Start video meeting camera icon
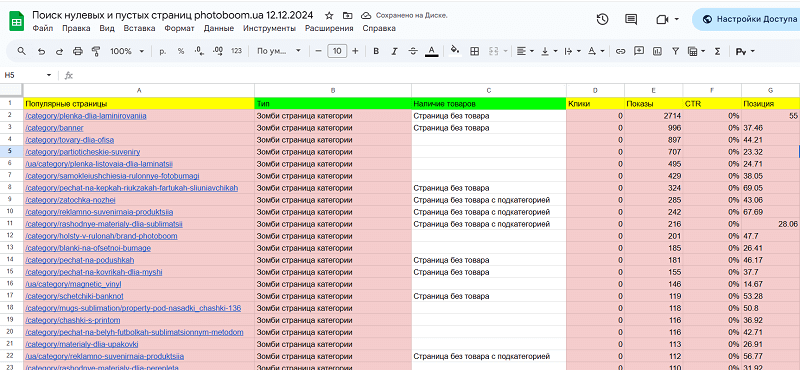This screenshot has height=370, width=800. [662, 19]
